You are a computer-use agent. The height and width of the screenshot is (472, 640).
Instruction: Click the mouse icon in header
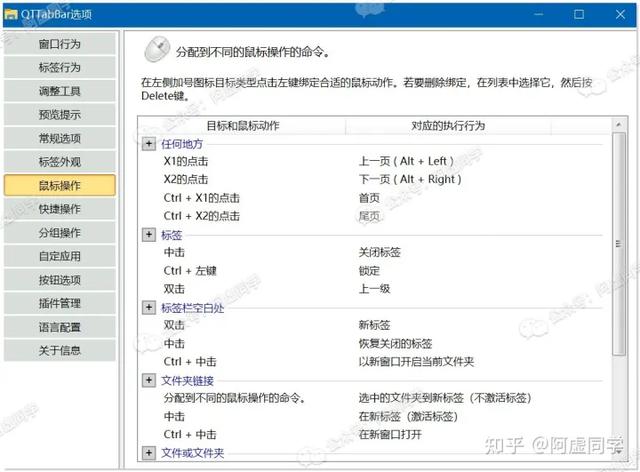(157, 50)
